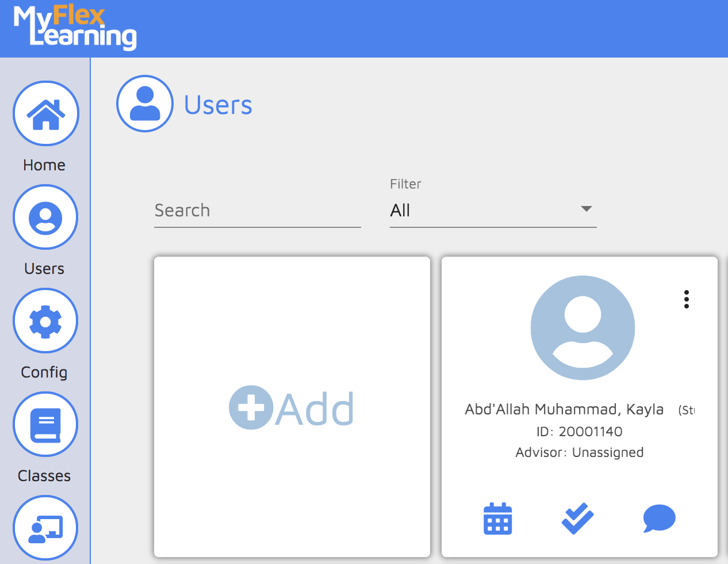Click the Filter dropdown arrow
This screenshot has height=564, width=728.
[x=586, y=208]
